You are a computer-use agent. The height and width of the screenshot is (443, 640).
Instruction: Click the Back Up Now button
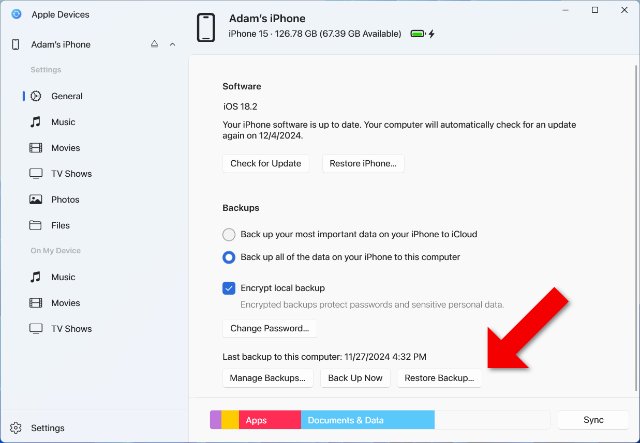click(355, 378)
